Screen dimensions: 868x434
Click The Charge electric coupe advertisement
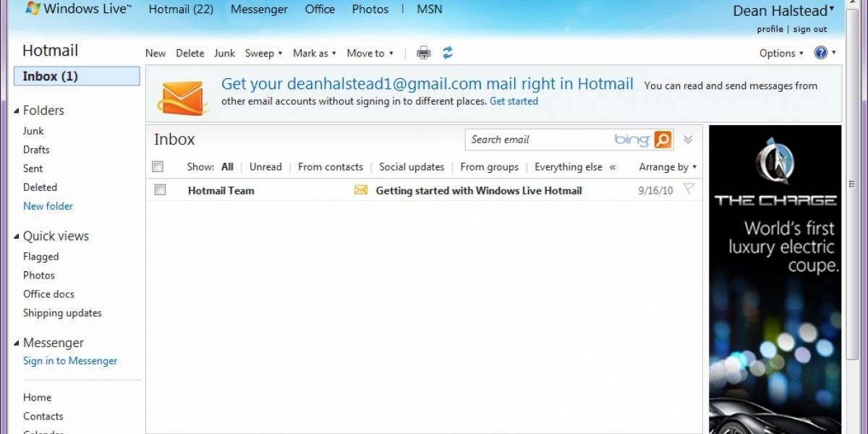point(775,279)
